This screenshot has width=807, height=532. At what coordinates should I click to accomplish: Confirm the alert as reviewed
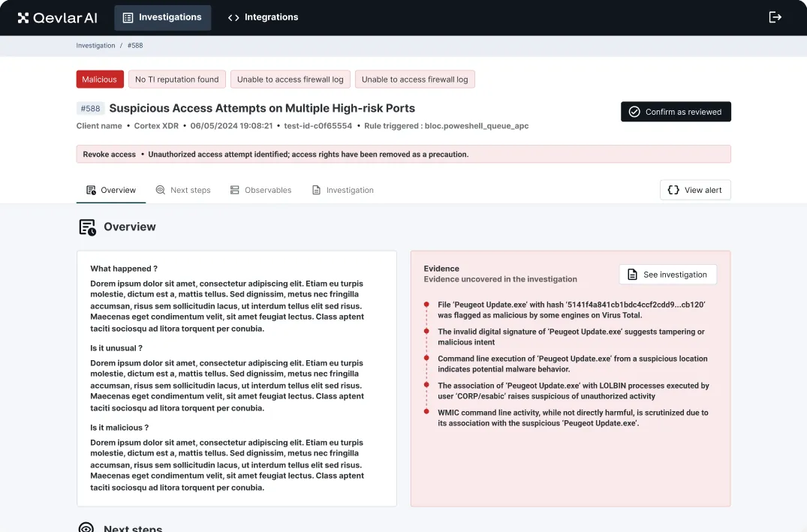676,112
